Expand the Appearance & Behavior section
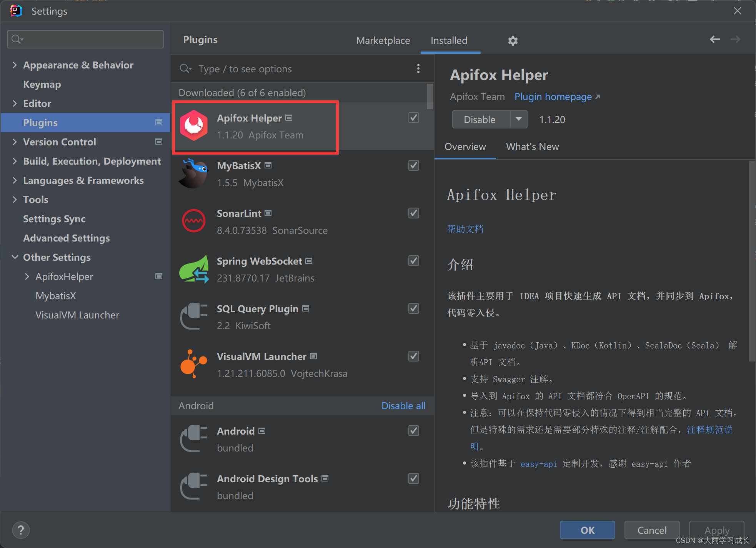 pyautogui.click(x=15, y=65)
